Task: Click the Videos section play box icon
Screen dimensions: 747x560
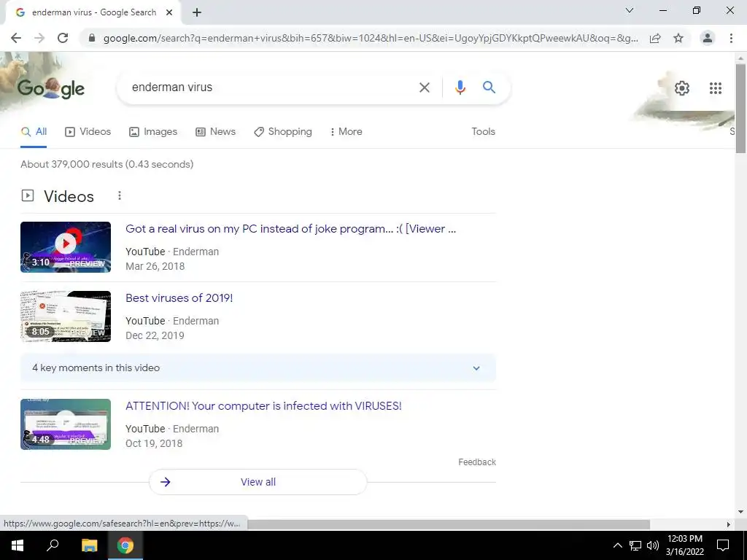Action: pyautogui.click(x=28, y=195)
